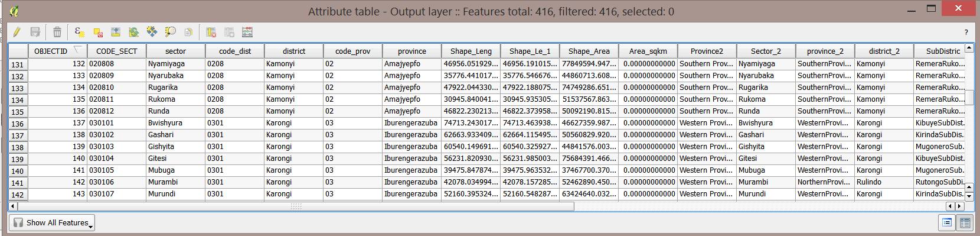Click the district column header

click(294, 51)
